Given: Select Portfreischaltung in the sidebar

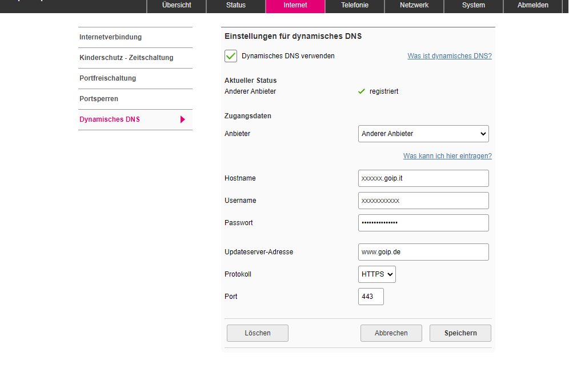Looking at the screenshot, I should point(135,78).
